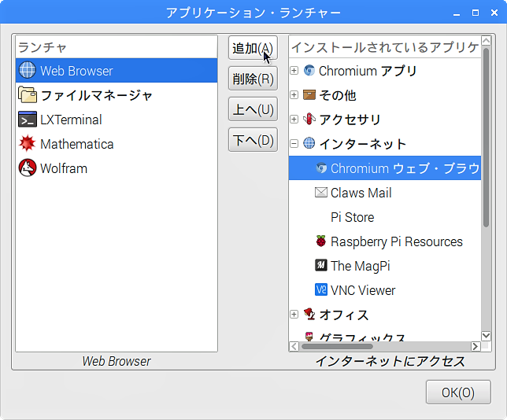The image size is (507, 420).
Task: Select ファイルマネージャ text in launcher list
Action: tap(96, 95)
